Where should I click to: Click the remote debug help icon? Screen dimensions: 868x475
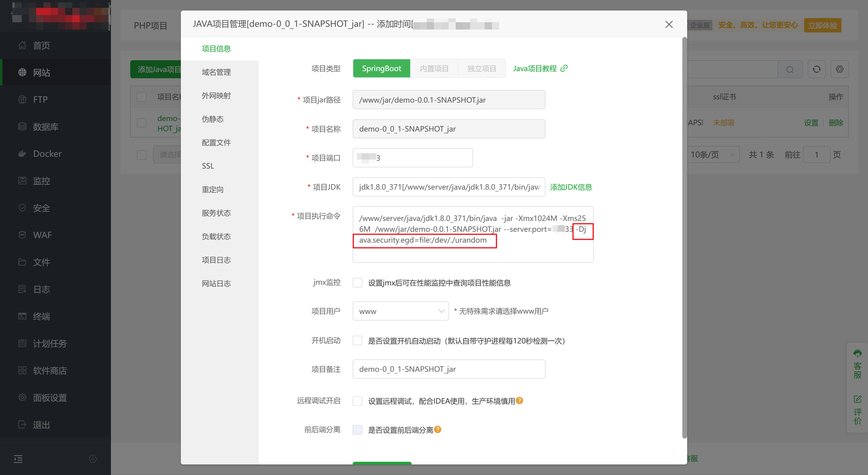519,401
